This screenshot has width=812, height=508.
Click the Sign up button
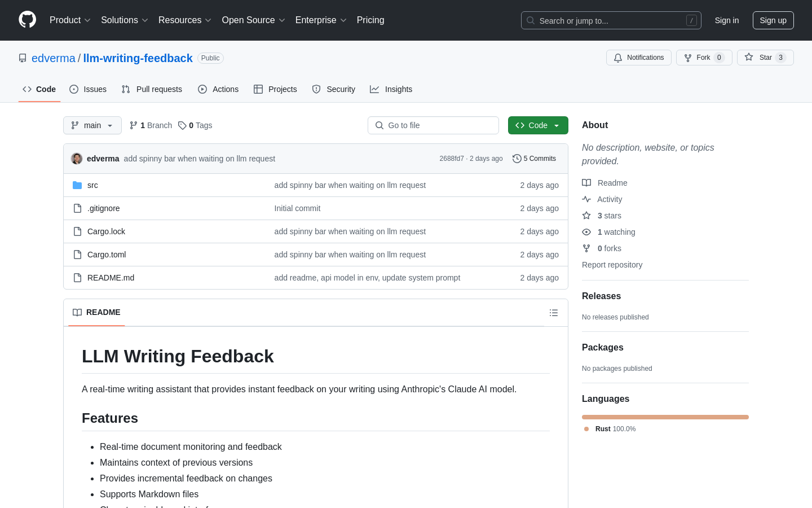[773, 20]
